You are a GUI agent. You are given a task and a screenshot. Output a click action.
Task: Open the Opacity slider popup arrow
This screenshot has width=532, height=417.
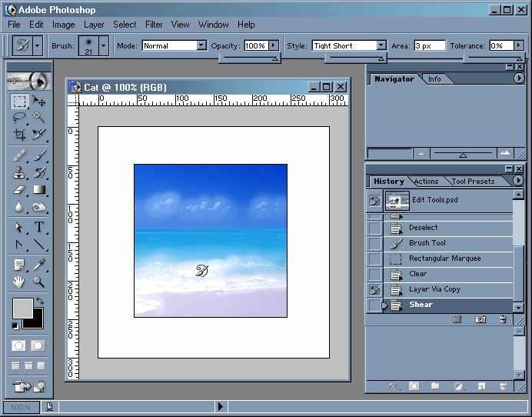coord(274,45)
